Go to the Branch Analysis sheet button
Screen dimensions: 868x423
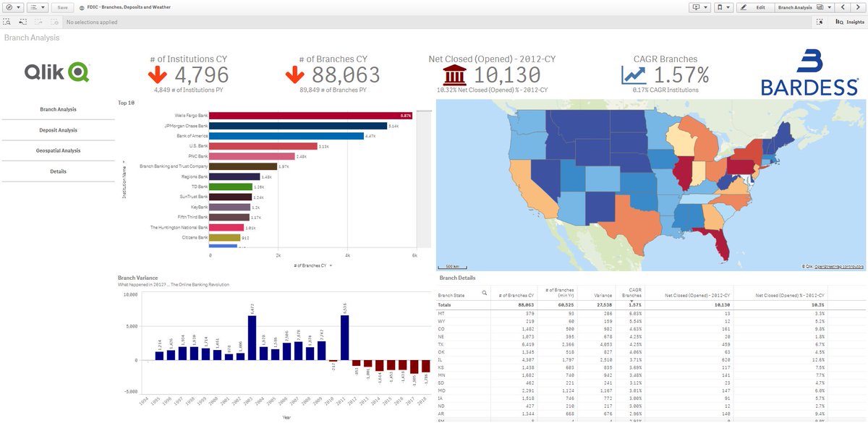pyautogui.click(x=58, y=109)
